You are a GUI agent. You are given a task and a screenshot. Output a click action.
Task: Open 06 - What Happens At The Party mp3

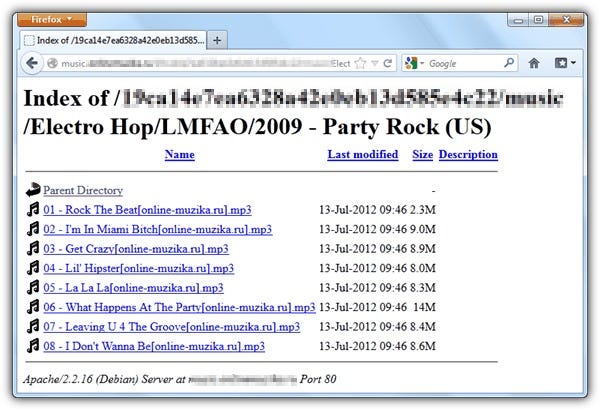click(x=179, y=307)
